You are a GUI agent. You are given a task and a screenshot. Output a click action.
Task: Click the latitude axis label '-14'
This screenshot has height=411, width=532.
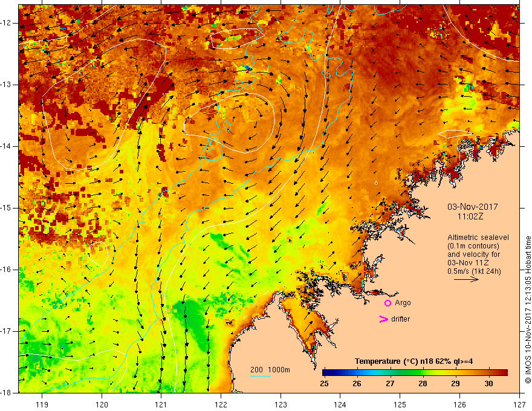coord(6,146)
